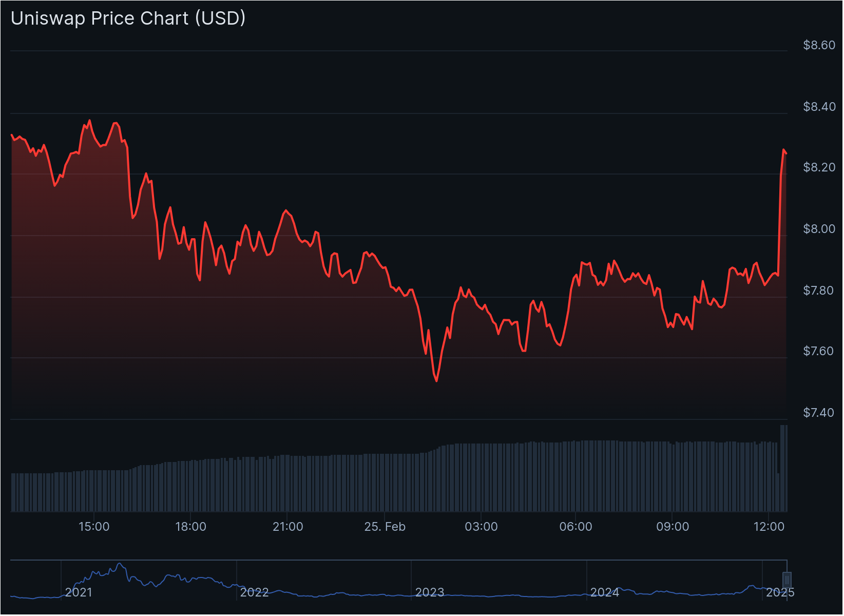Click the 18:00 time axis label
The image size is (844, 616).
coord(190,527)
